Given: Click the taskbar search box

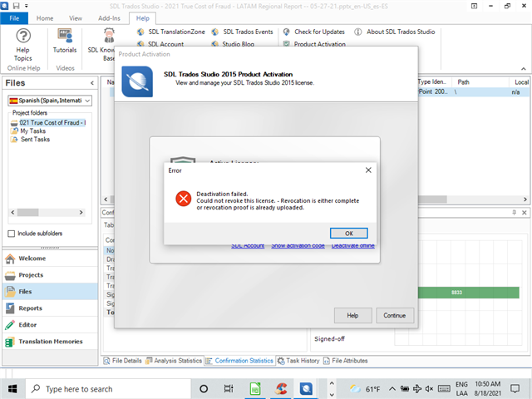Looking at the screenshot, I should [x=108, y=389].
